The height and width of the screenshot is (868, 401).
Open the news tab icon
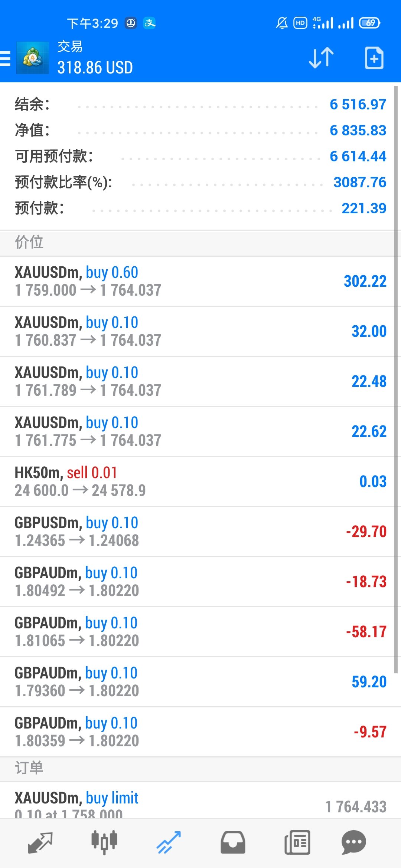tap(297, 843)
